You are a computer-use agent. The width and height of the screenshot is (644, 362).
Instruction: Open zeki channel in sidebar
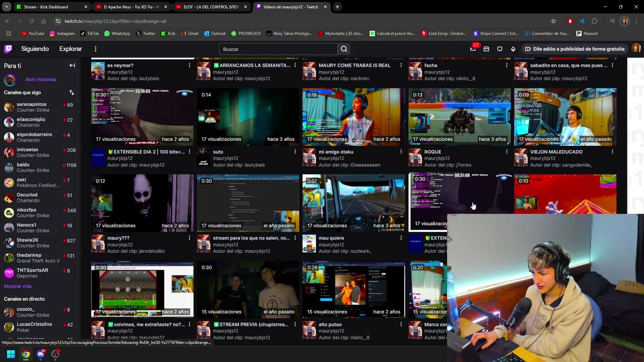point(39,183)
